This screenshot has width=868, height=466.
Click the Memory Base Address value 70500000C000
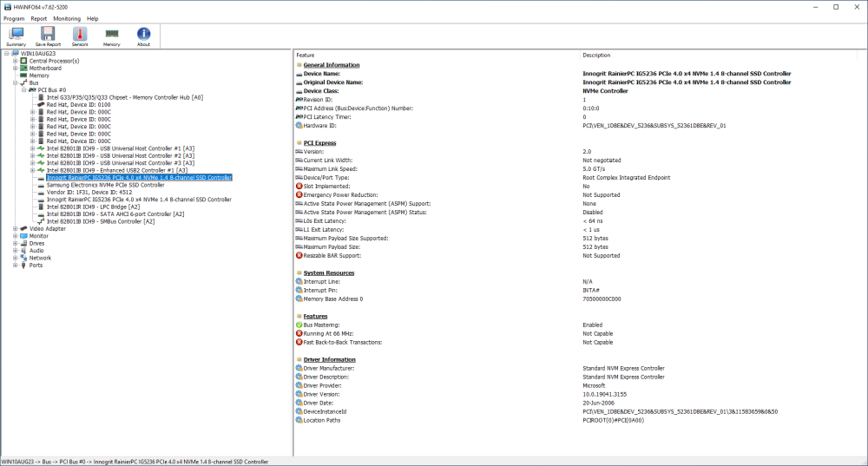(602, 299)
